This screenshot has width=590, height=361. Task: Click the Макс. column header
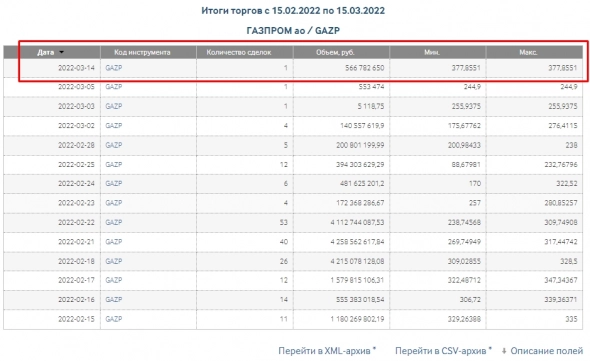(528, 52)
